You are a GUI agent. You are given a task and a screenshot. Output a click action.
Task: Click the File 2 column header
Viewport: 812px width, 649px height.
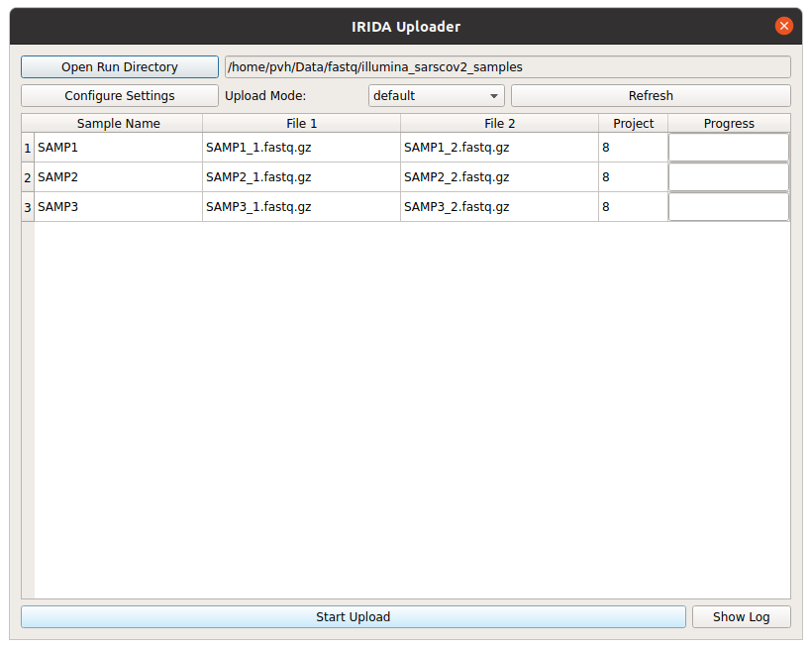(x=499, y=124)
